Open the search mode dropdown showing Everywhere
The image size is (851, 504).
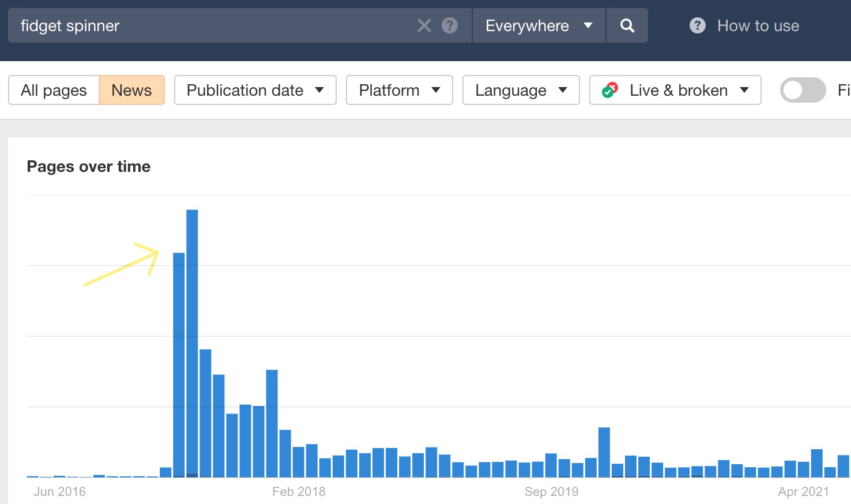(538, 25)
